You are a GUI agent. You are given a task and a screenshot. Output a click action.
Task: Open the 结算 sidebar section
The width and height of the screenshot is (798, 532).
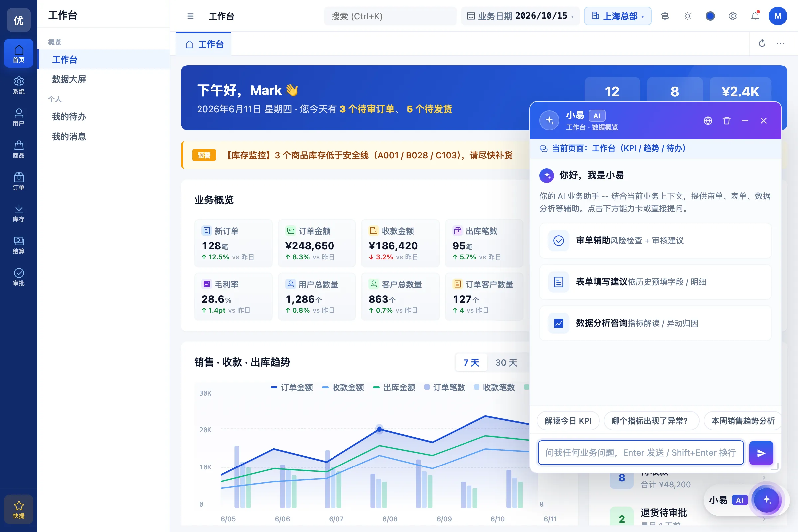coord(19,245)
